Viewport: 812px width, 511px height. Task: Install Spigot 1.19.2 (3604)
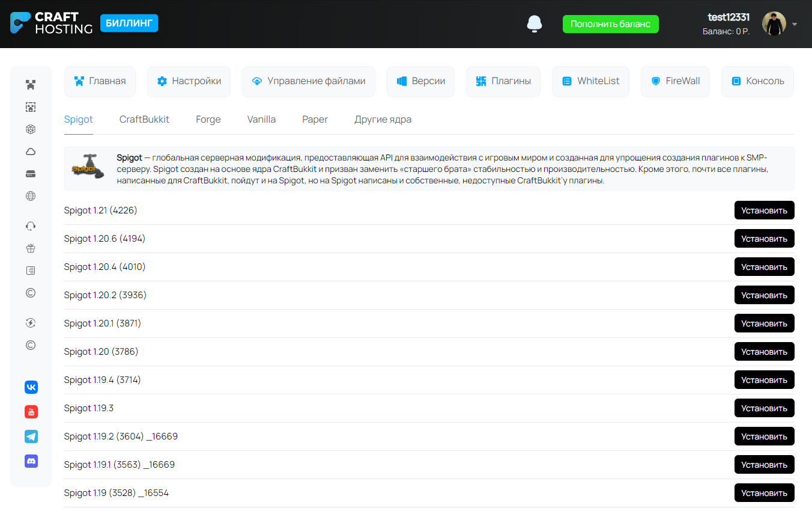click(x=765, y=436)
